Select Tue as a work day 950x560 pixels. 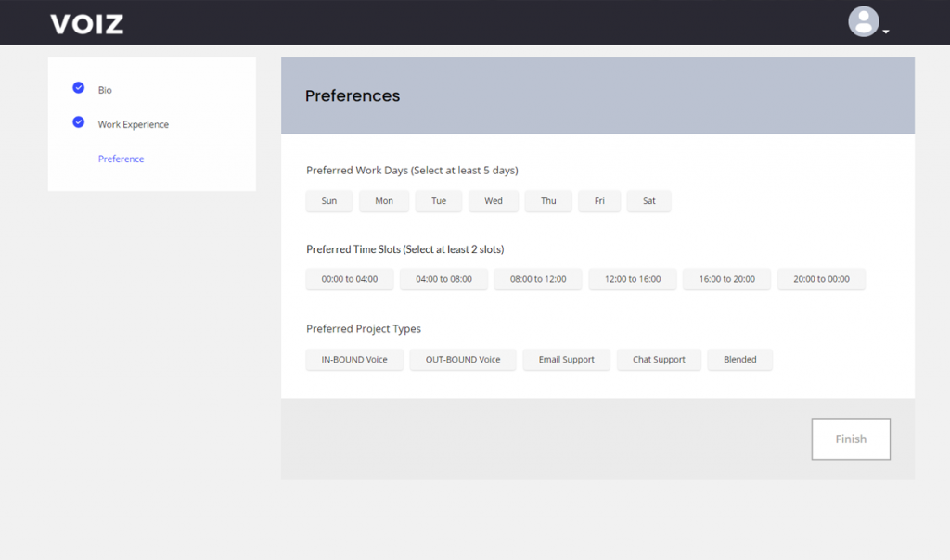[439, 201]
